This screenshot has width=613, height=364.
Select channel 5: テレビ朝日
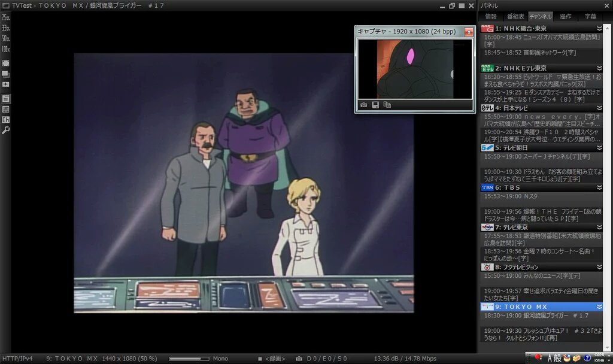[x=541, y=148]
